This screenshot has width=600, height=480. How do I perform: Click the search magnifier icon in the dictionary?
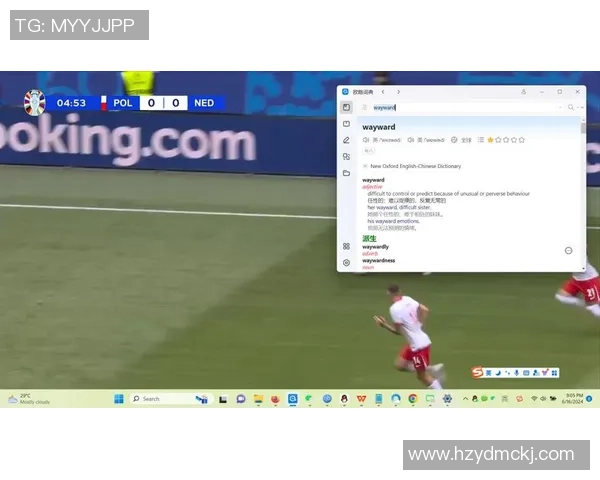(571, 107)
